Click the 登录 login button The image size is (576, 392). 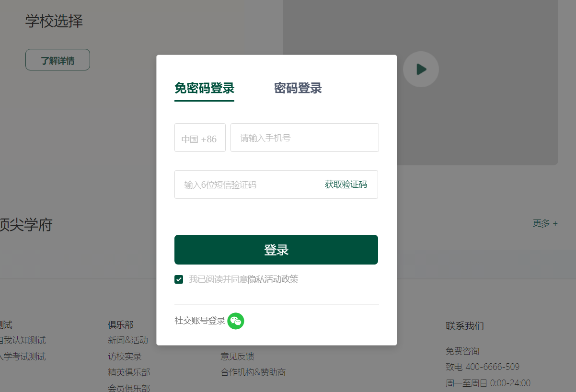click(276, 249)
